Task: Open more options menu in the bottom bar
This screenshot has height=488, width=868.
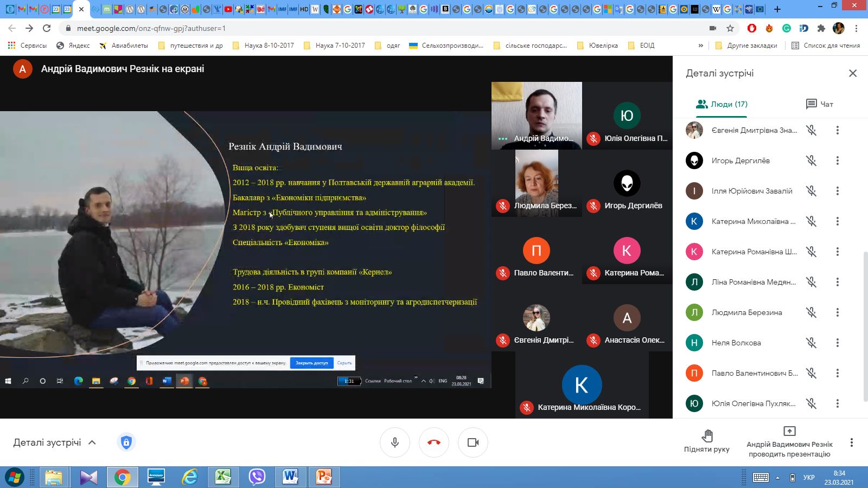Action: coord(852,442)
